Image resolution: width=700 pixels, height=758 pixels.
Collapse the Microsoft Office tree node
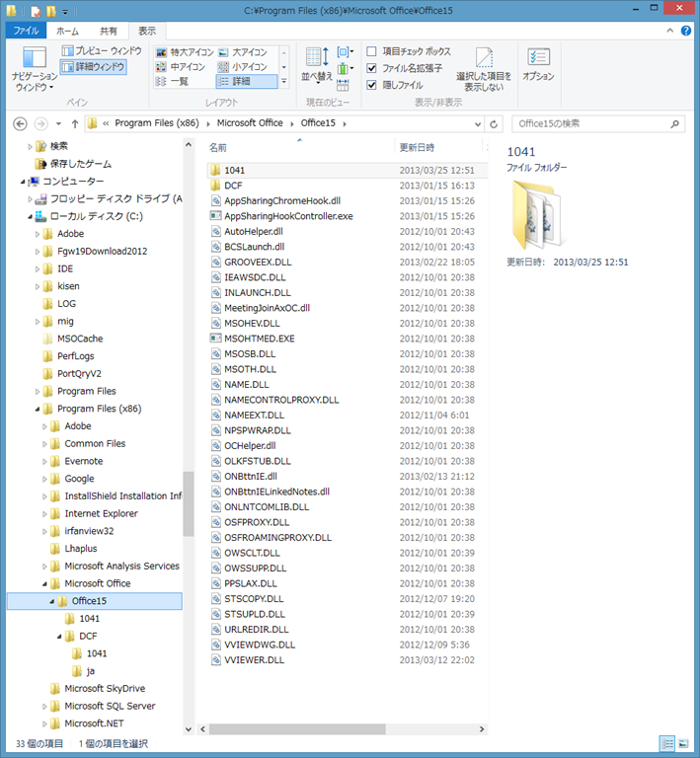click(x=44, y=584)
